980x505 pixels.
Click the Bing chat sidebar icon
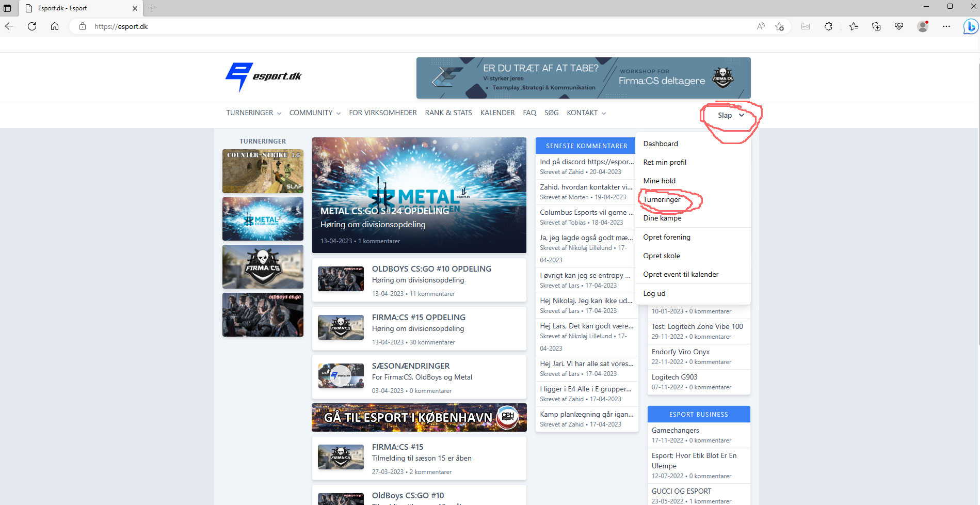coord(970,26)
